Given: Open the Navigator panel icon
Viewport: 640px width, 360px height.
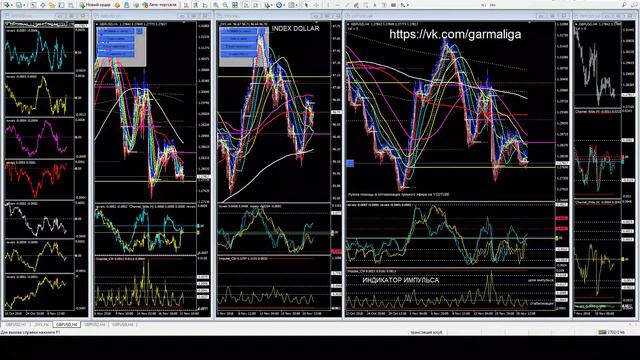Looking at the screenshot, I should coord(52,5).
